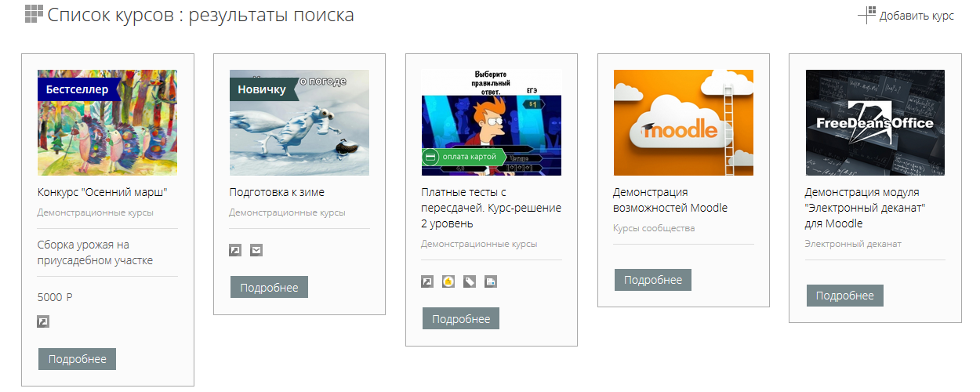Viewport: 980px width, 392px height.
Task: Open the Бестселлер hedgehog painting thumbnail
Action: pyautogui.click(x=107, y=122)
